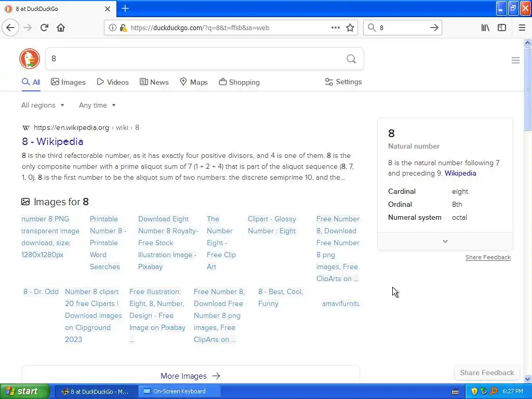The image size is (532, 399).
Task: Open 8 - Best, Cool, Funny link
Action: pyautogui.click(x=281, y=298)
